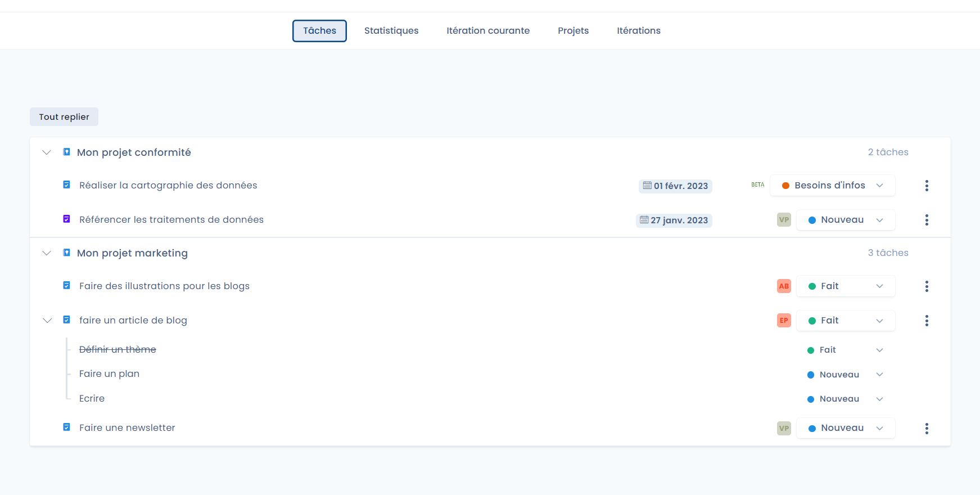The image size is (980, 495).
Task: Click the 3 tâches count label
Action: (x=888, y=253)
